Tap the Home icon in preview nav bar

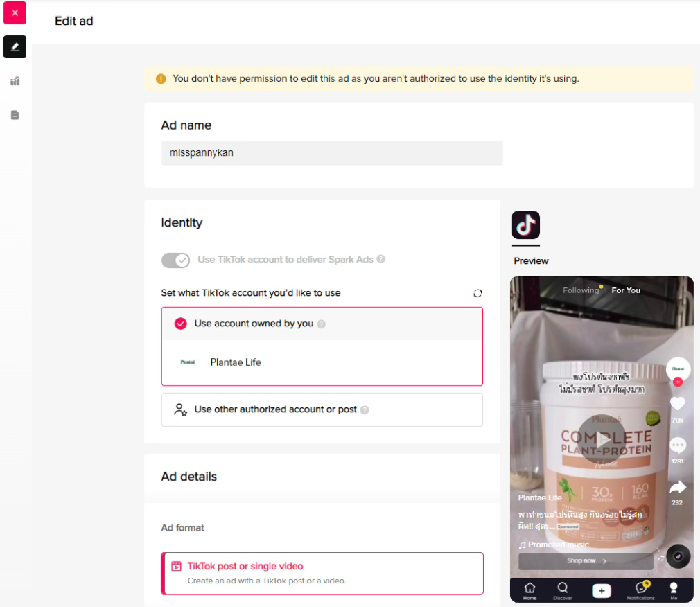click(530, 591)
